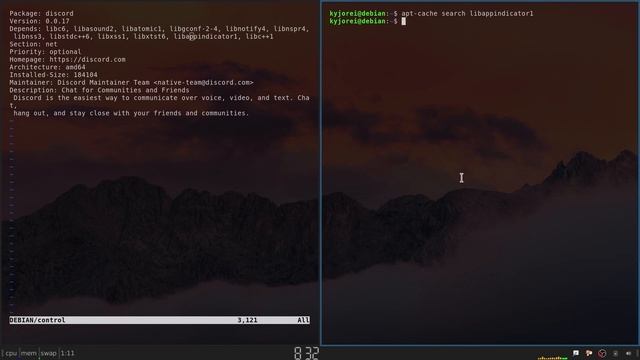
Task: Click 'libc++1' at end of Depends
Action: (x=260, y=37)
